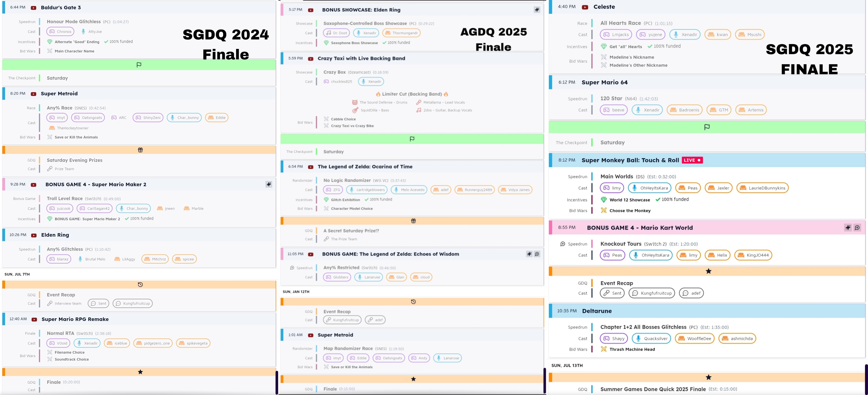
Task: Click 'Main Character Name' bid war
Action: tap(74, 51)
